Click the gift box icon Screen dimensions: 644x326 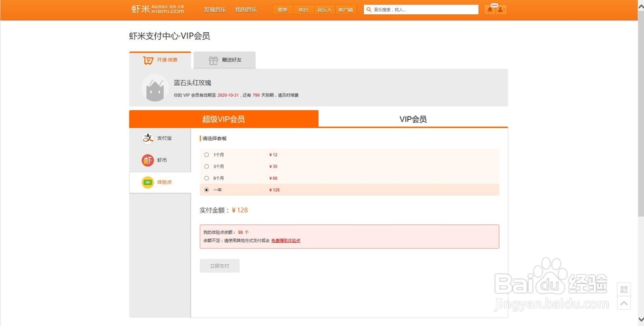[213, 61]
